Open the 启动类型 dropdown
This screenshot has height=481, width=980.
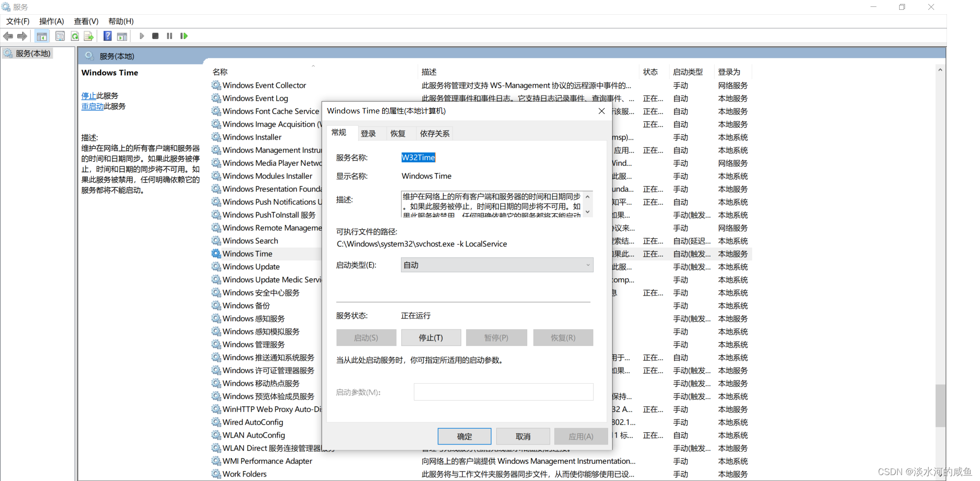tap(497, 265)
